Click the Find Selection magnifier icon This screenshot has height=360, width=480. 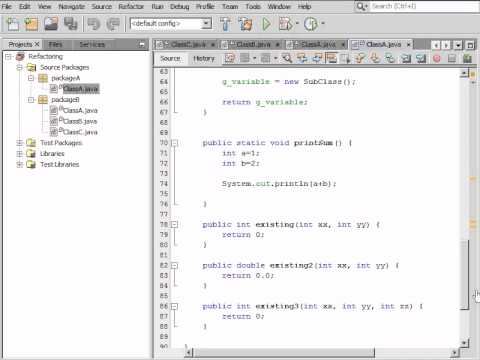tap(287, 58)
